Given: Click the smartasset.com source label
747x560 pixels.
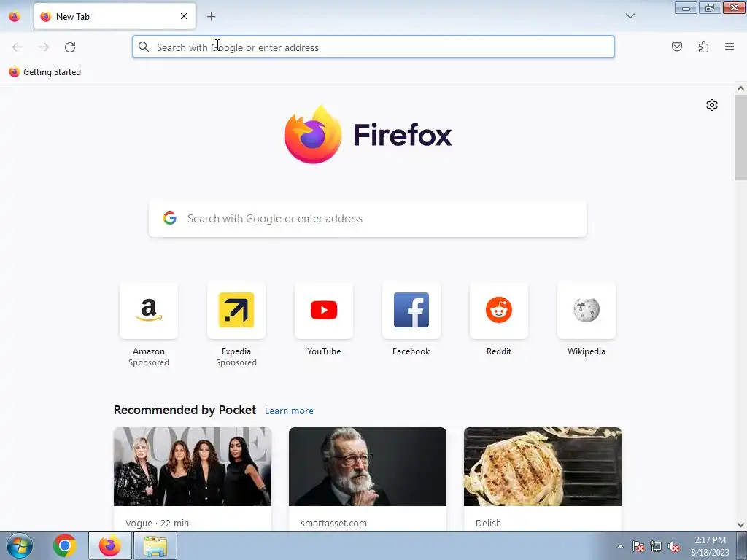Looking at the screenshot, I should coord(333,523).
